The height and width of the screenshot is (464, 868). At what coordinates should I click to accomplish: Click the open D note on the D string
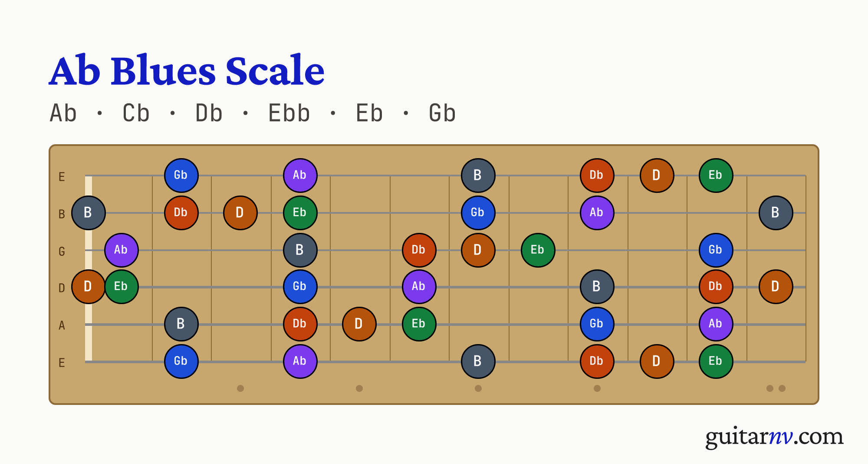point(88,286)
